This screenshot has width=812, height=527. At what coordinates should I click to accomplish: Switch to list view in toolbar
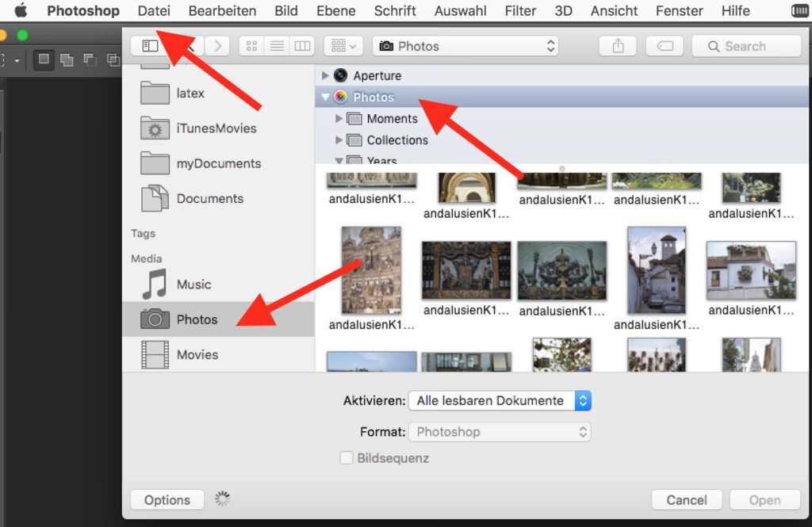(x=277, y=46)
